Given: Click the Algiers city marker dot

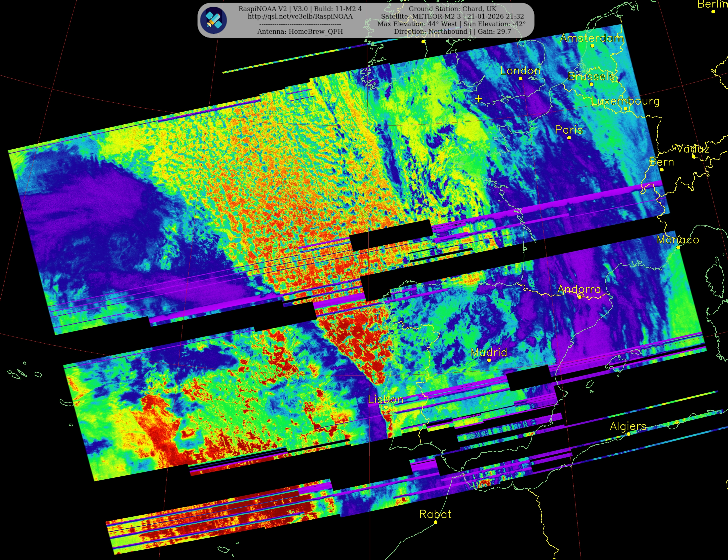Looking at the screenshot, I should click(x=628, y=434).
